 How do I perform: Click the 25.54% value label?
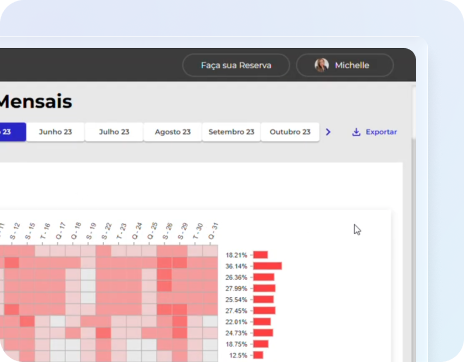click(236, 300)
